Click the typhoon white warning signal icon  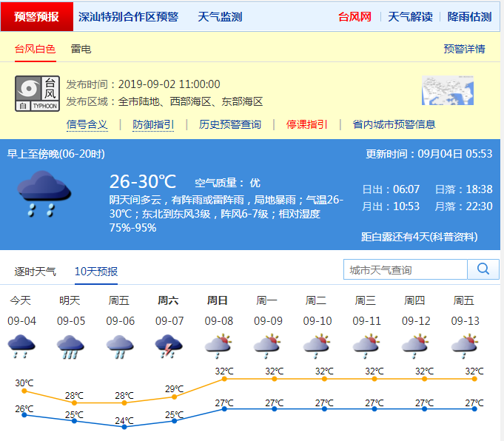point(36,93)
